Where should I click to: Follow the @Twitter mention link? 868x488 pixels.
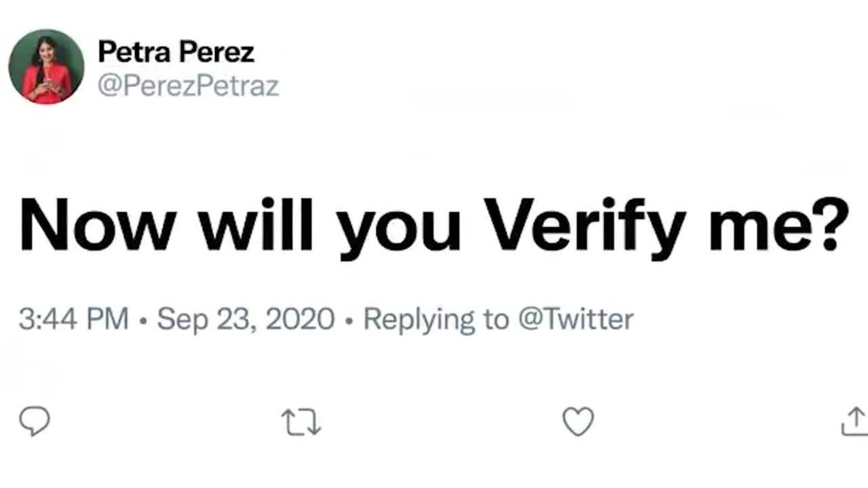point(576,319)
